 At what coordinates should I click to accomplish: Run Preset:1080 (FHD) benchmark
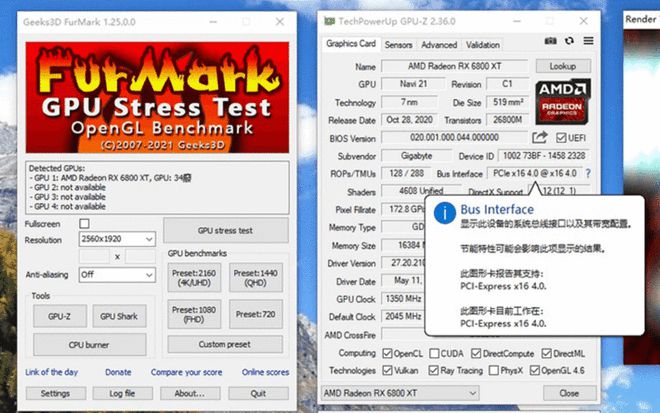pyautogui.click(x=194, y=314)
